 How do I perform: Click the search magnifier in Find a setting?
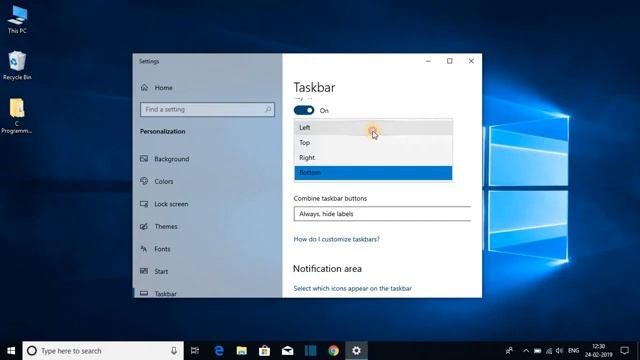[268, 109]
